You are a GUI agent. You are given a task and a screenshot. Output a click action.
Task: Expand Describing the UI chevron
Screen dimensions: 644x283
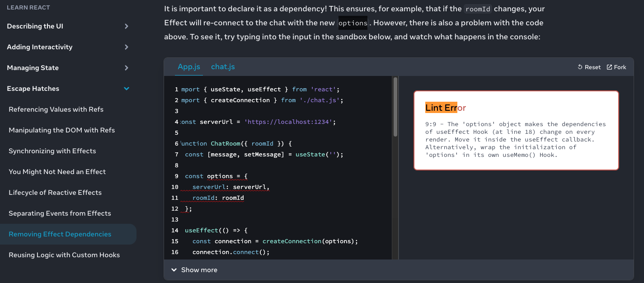click(127, 26)
